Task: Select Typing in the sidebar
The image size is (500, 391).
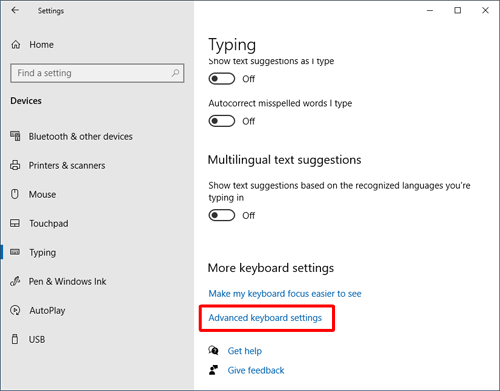Action: pos(43,253)
